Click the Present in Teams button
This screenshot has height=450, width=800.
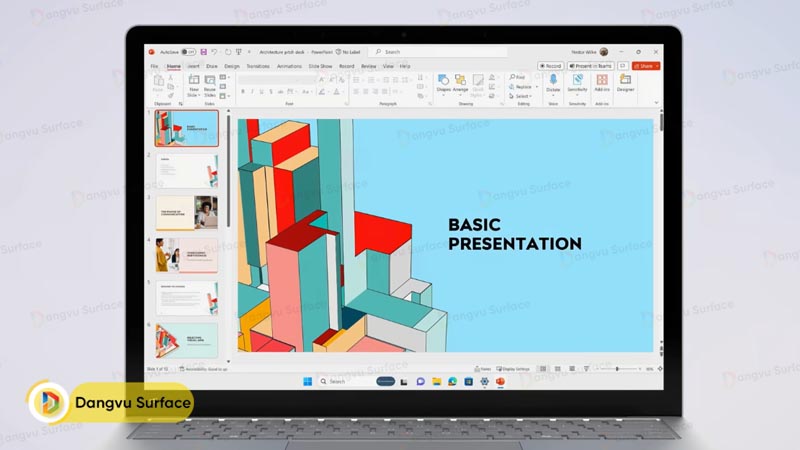coord(591,66)
